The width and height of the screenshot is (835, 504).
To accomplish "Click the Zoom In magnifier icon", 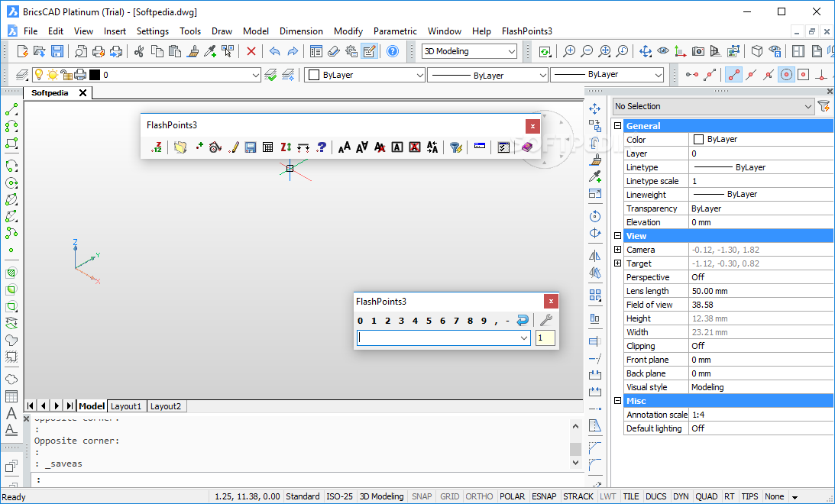I will [x=569, y=51].
